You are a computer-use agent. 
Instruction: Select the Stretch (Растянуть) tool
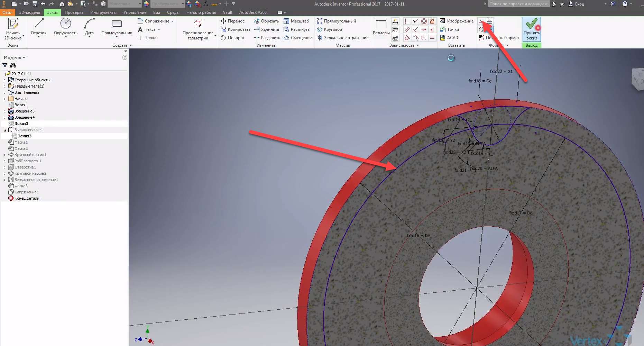coord(296,29)
